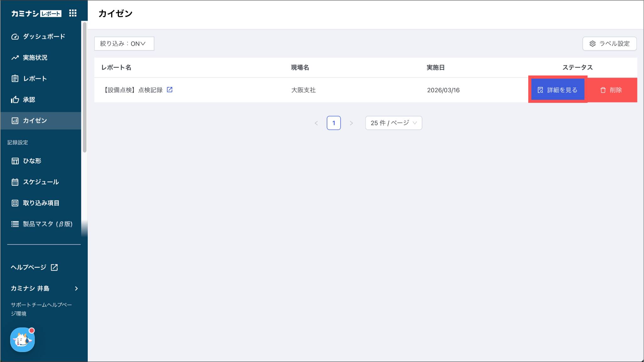Click the trash icon on 削除

click(603, 90)
